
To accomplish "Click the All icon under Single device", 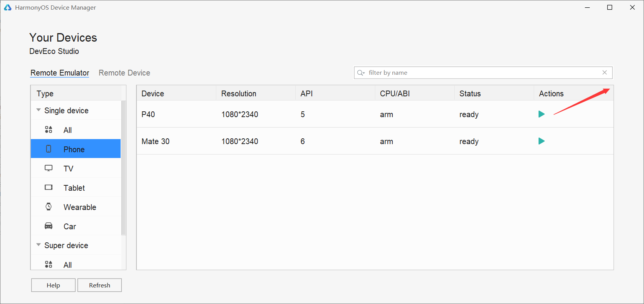I will [49, 129].
